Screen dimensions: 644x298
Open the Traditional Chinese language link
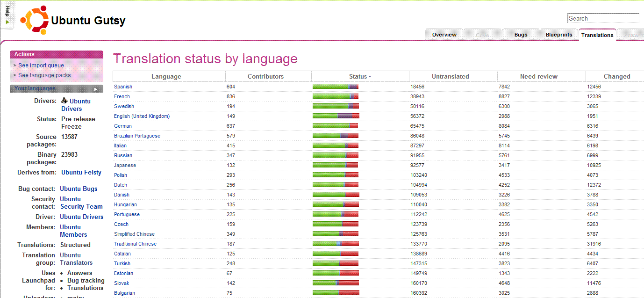coord(135,244)
